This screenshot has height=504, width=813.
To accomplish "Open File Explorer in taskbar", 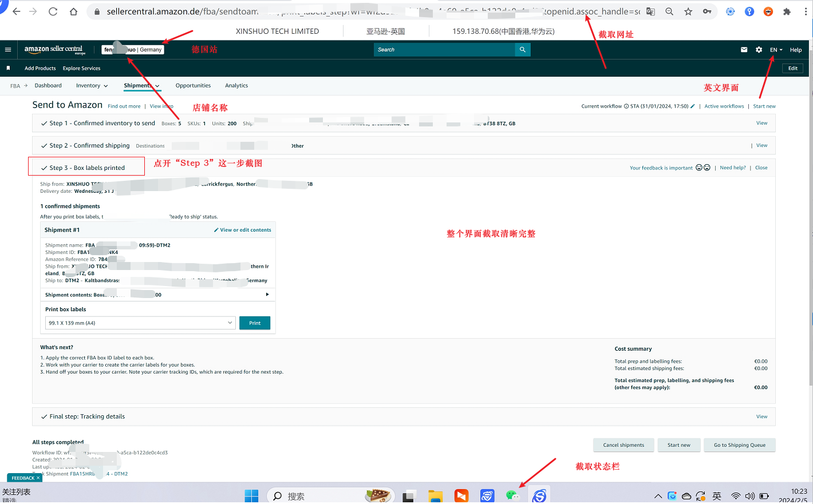I will coord(436,495).
